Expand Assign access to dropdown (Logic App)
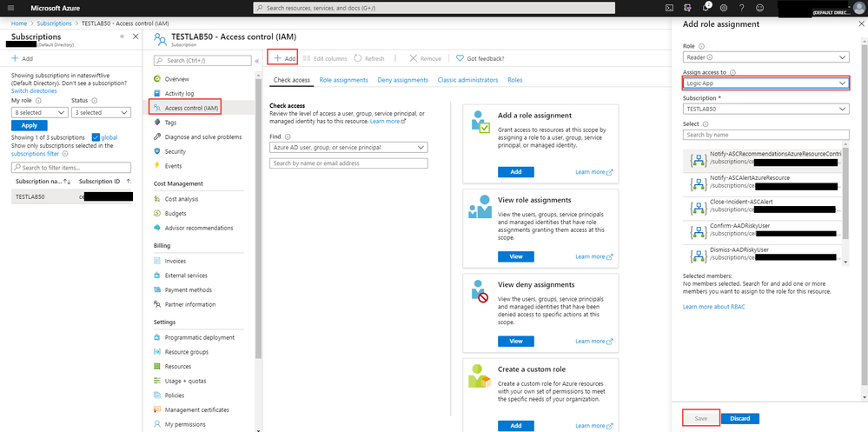 pyautogui.click(x=766, y=83)
